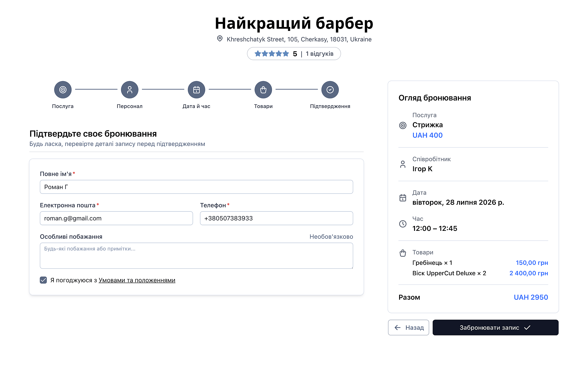The image size is (588, 392).
Task: Click the Товари shopping bag step icon
Action: [263, 90]
